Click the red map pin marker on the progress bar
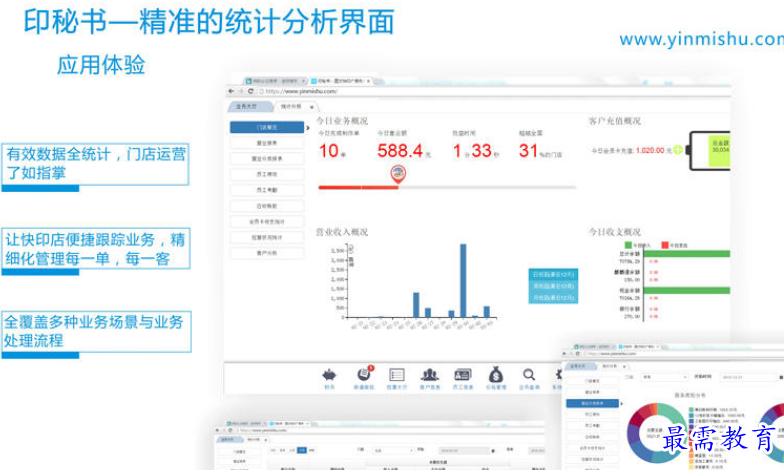The width and height of the screenshot is (784, 470). click(x=398, y=174)
